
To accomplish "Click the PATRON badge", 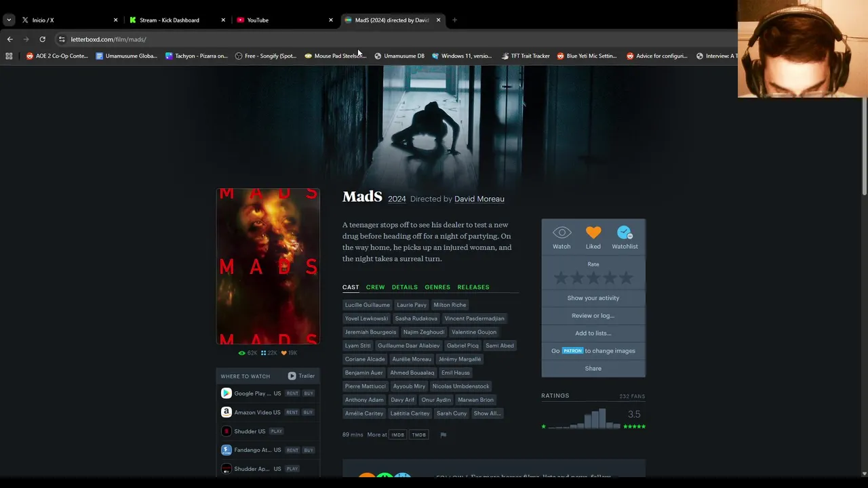I will [572, 350].
